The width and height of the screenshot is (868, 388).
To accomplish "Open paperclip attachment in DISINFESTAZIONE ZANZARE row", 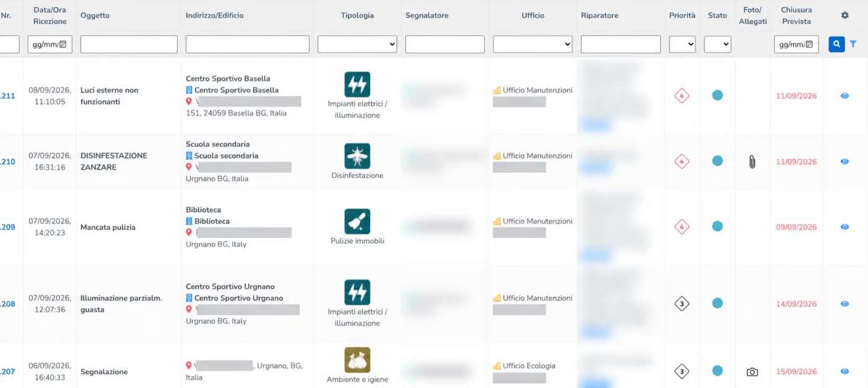I will 752,162.
